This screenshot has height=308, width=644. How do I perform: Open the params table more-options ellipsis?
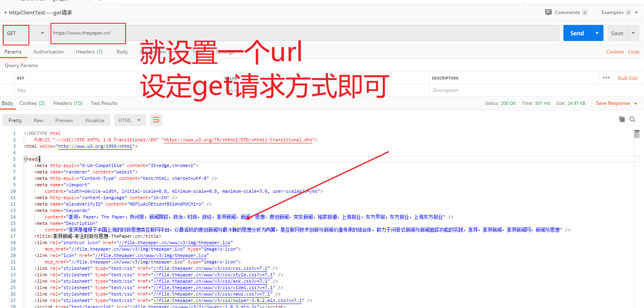606,78
